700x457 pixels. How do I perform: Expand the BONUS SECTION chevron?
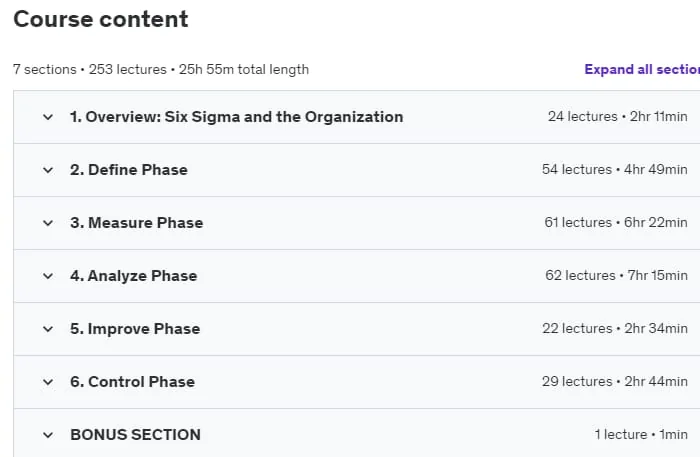pos(48,435)
